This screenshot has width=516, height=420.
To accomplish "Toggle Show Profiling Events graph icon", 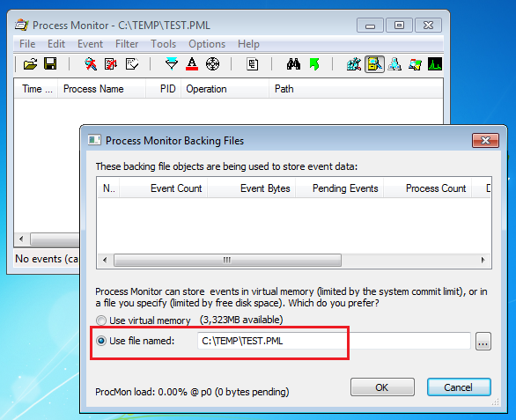I will pos(435,64).
